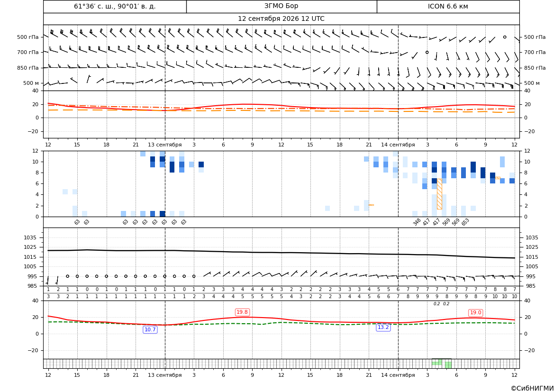Click the coordinates header 61°36′ с. ш.
Viewport: 554px width, 392px height.
pos(115,6)
